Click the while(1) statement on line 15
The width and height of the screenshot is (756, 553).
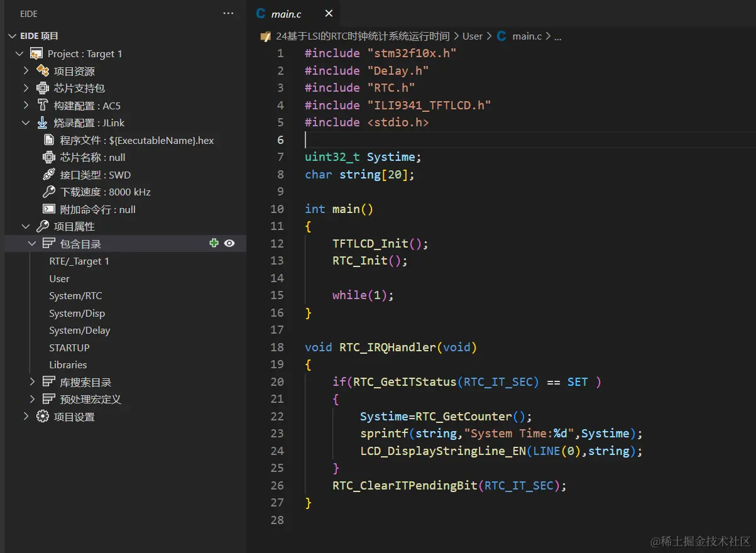[x=363, y=295]
